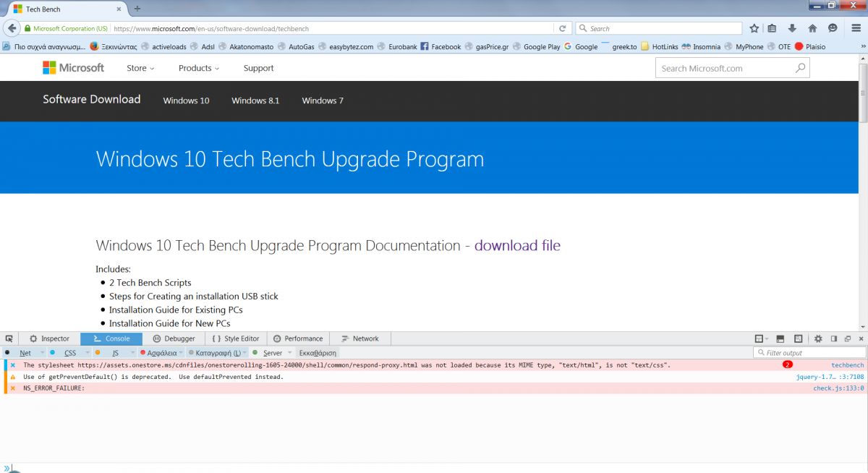The height and width of the screenshot is (473, 868).
Task: Switch to the Network tab in devtools
Action: pos(360,338)
